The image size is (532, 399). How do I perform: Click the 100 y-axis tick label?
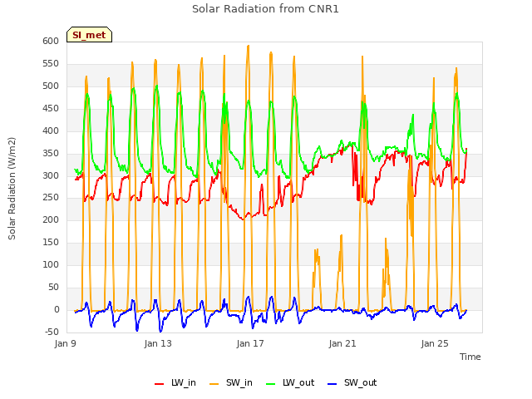(51, 264)
